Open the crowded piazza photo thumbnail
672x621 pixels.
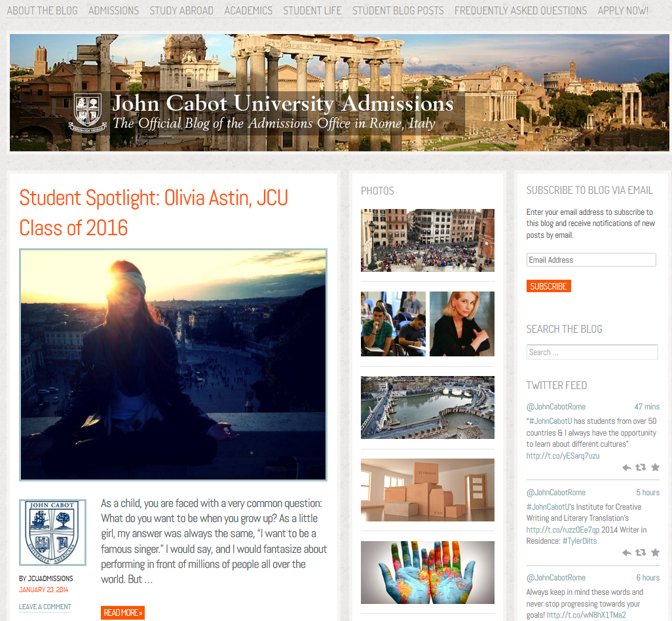pos(427,240)
